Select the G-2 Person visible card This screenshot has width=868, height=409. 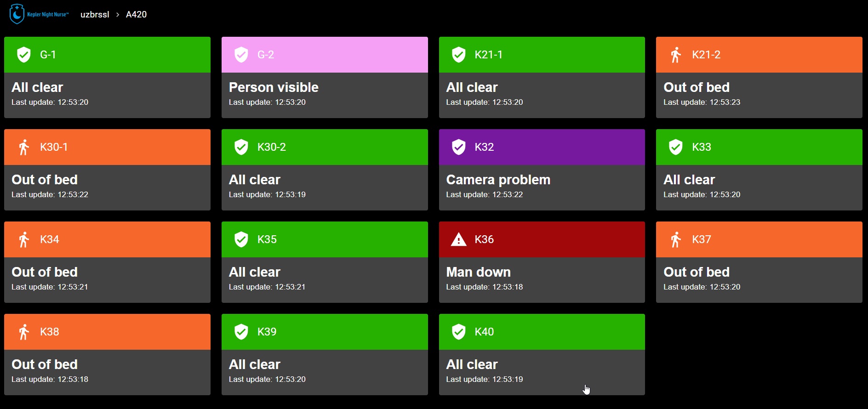325,77
